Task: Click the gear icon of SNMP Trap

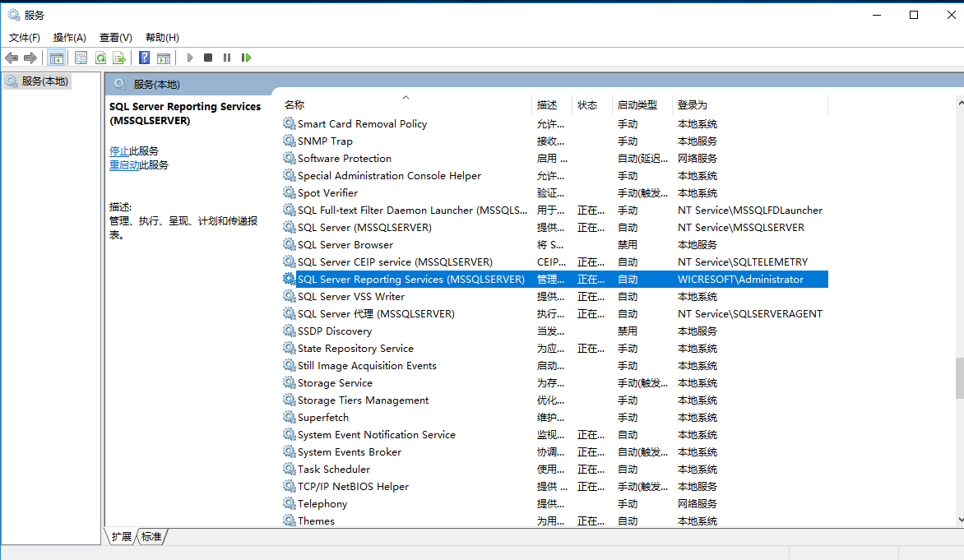Action: coord(289,141)
